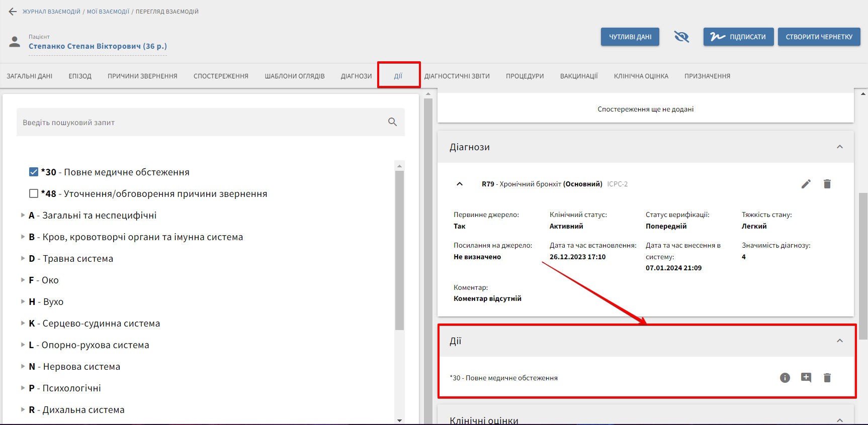Open the Вакцинації tab
The image size is (868, 425).
click(x=578, y=76)
